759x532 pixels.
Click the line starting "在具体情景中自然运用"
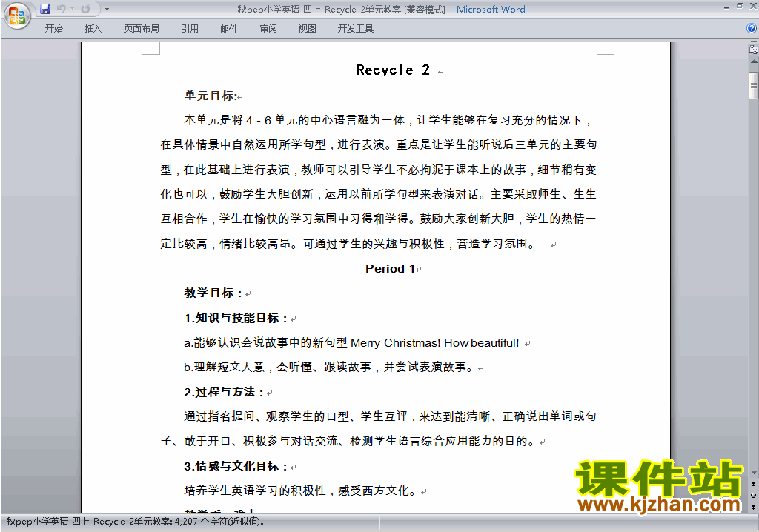click(x=379, y=144)
